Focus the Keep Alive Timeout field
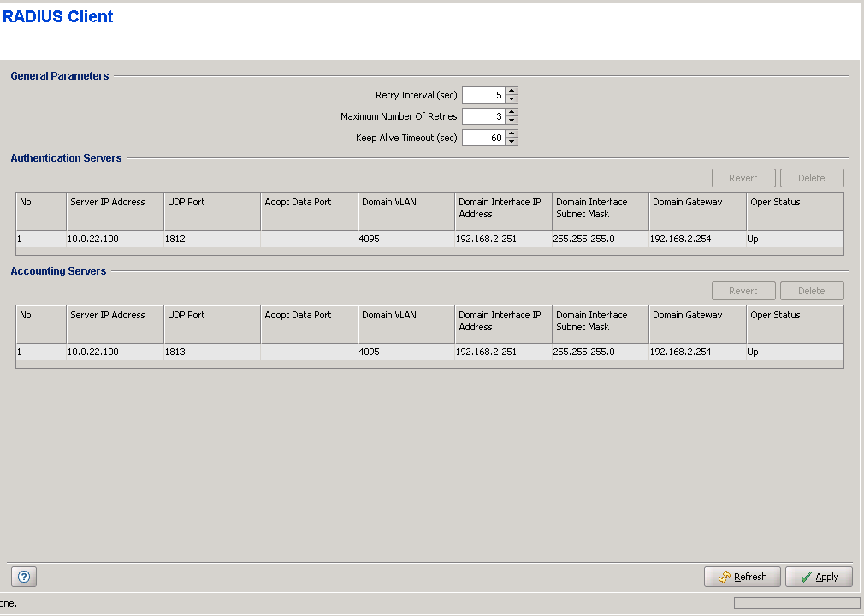864x616 pixels. (483, 138)
